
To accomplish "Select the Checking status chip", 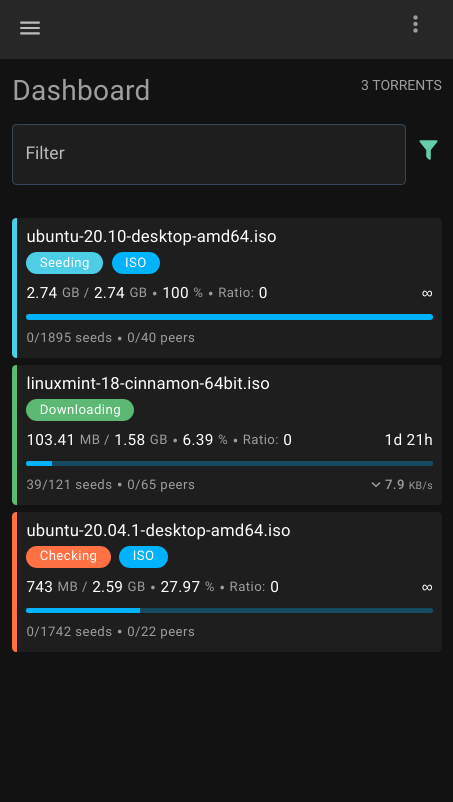I will tap(69, 556).
